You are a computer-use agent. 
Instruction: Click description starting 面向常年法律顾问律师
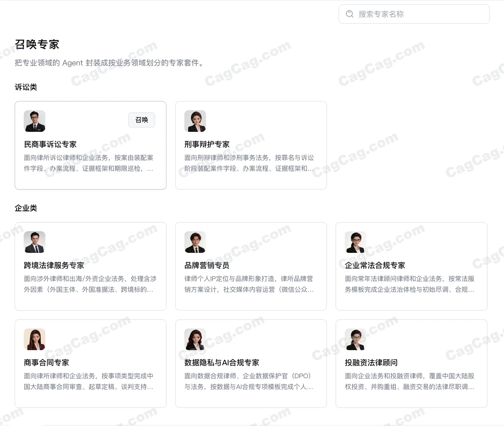pos(410,284)
